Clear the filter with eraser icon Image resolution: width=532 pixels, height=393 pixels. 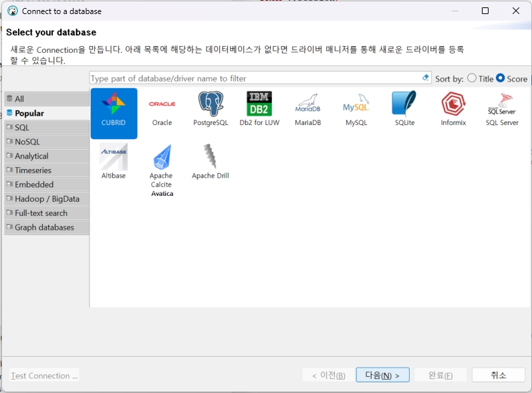(x=426, y=78)
